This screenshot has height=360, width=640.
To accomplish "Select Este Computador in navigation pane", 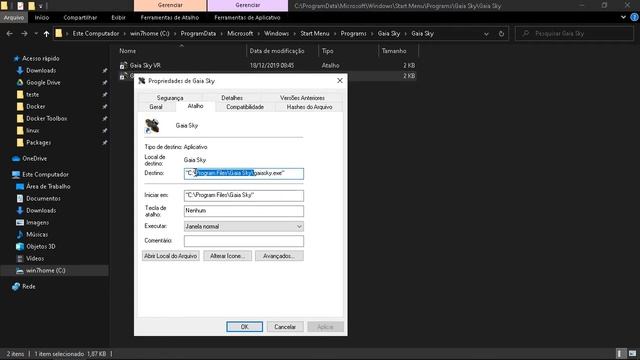I will pos(45,174).
